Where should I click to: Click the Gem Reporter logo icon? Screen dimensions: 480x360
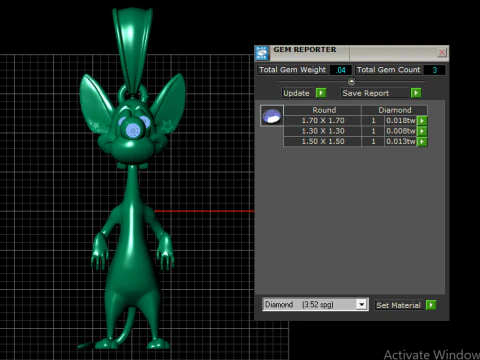click(x=262, y=53)
